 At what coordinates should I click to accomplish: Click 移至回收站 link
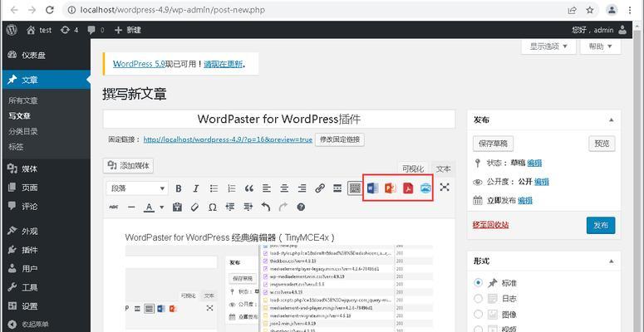(x=491, y=225)
